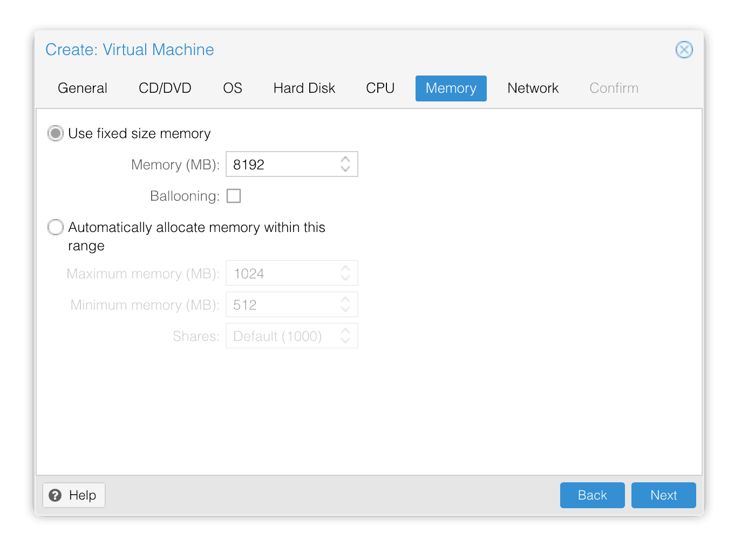This screenshot has height=560, width=748.
Task: Switch to the CPU tab
Action: click(x=380, y=88)
